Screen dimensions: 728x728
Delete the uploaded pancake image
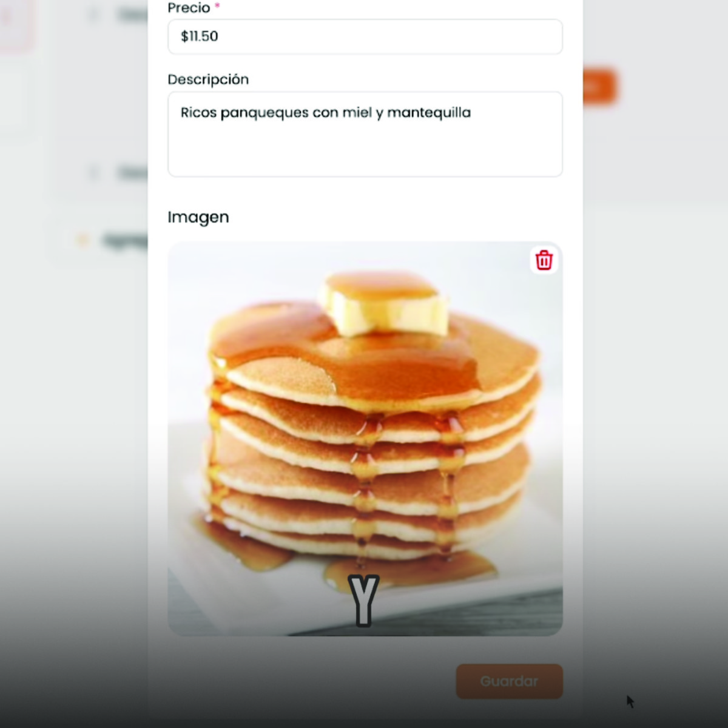click(x=544, y=260)
